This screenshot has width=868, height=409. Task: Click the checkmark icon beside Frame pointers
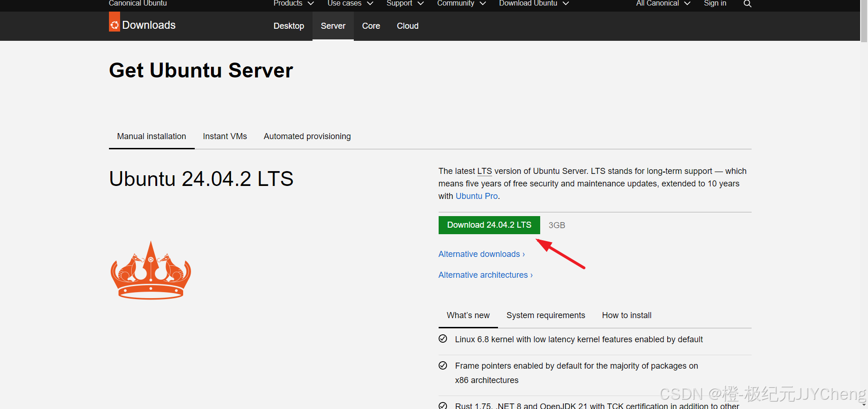443,365
